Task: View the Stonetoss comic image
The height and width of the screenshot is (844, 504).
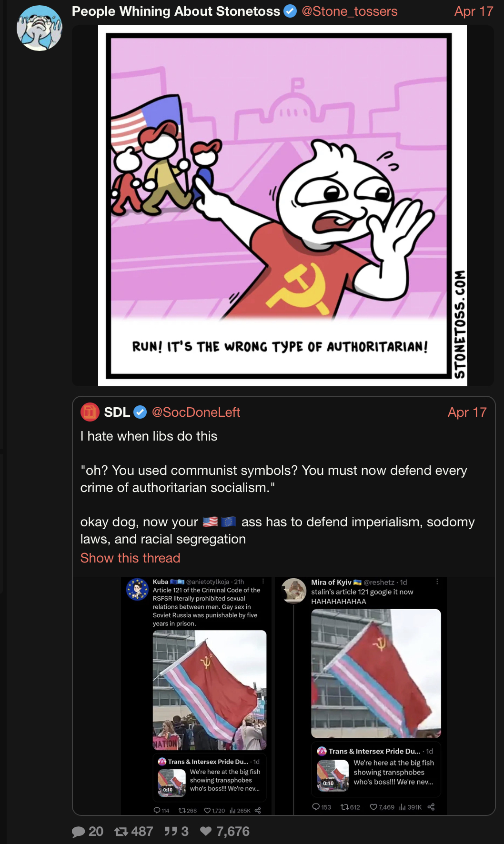Action: click(282, 206)
